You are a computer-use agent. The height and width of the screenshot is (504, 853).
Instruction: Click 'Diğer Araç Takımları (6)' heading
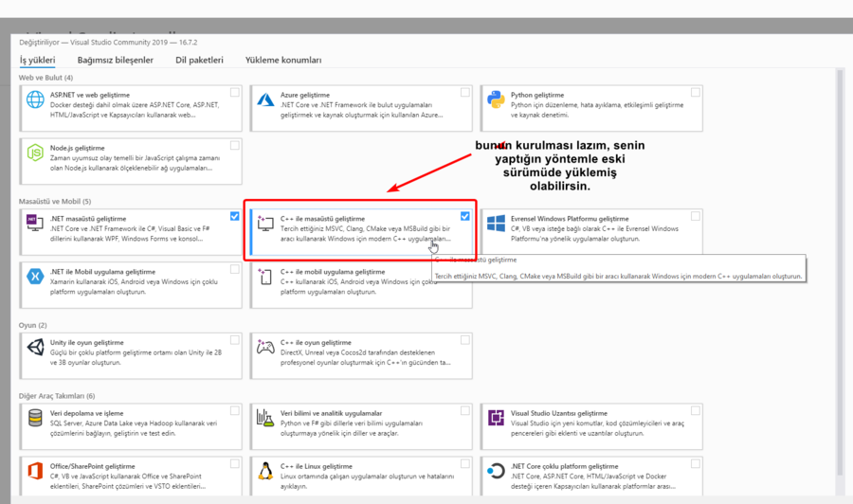(57, 396)
